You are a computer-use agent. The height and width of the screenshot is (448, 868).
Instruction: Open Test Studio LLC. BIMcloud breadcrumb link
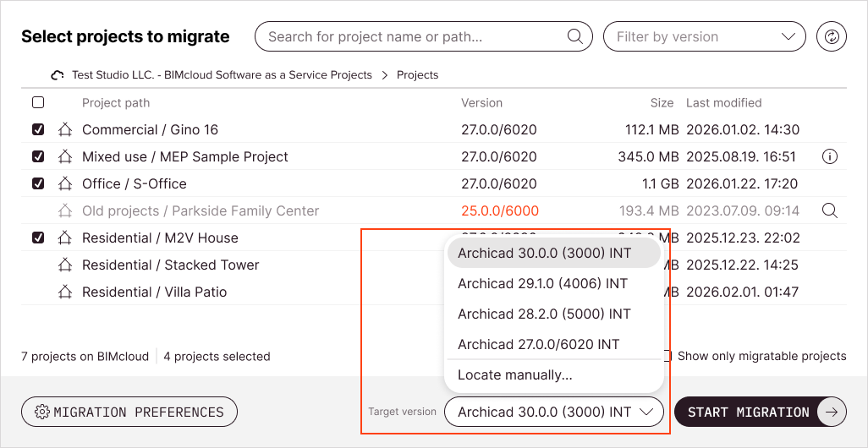(x=222, y=75)
